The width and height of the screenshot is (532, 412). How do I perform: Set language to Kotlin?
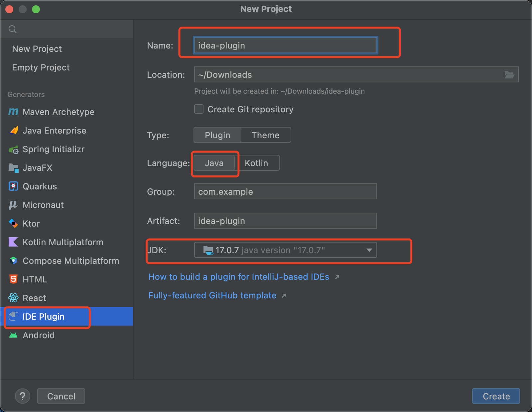click(x=256, y=163)
